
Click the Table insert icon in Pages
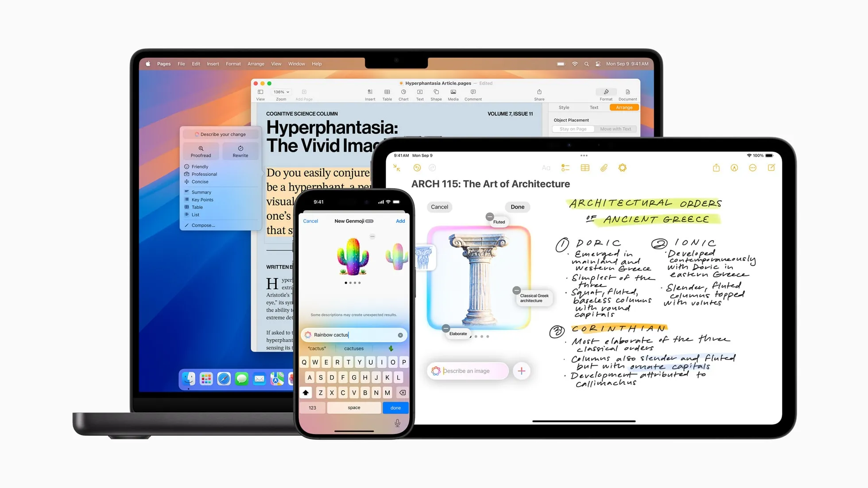pyautogui.click(x=387, y=94)
